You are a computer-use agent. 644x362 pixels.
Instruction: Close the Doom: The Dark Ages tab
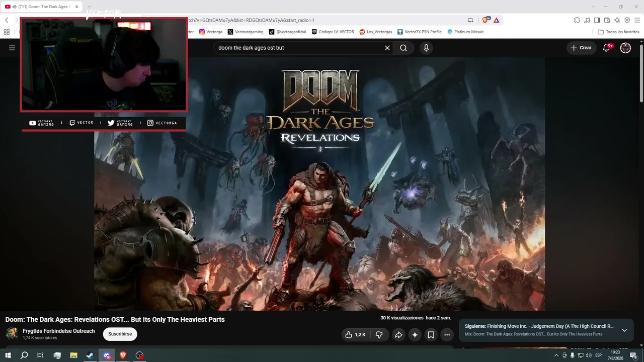coord(77,7)
